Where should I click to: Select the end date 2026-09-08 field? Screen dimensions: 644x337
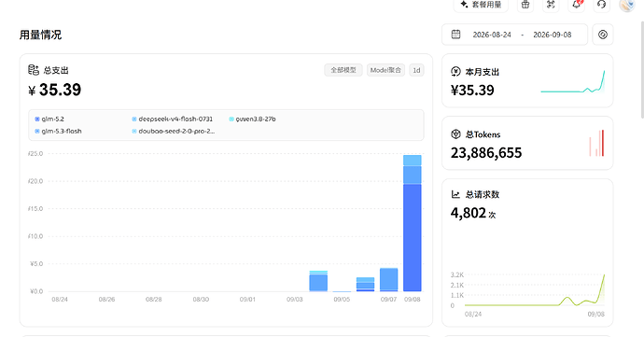(552, 35)
